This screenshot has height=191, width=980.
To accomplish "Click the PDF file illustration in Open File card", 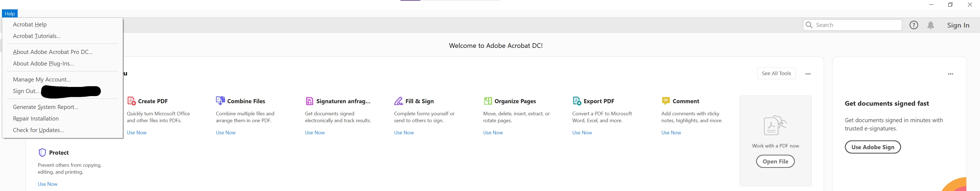I will (775, 126).
